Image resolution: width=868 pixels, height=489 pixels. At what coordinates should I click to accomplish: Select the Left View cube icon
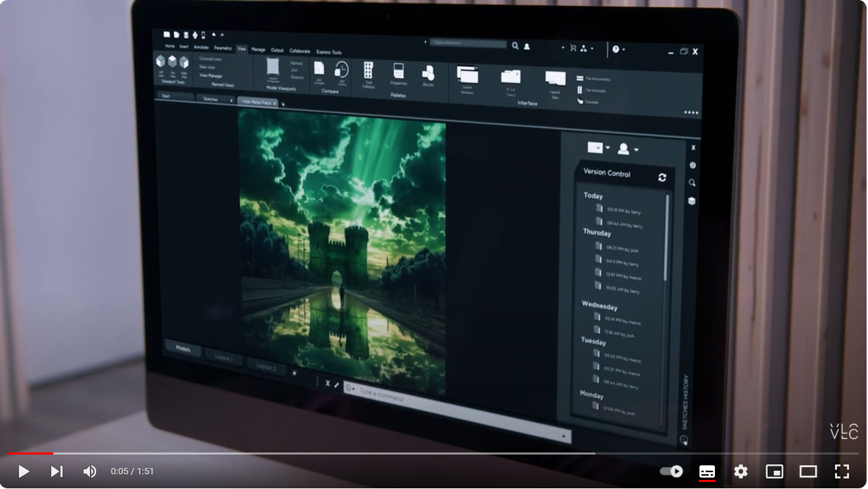pos(161,61)
